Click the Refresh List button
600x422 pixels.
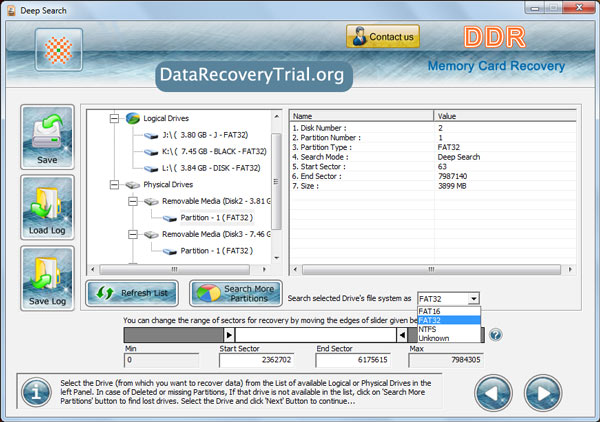132,293
